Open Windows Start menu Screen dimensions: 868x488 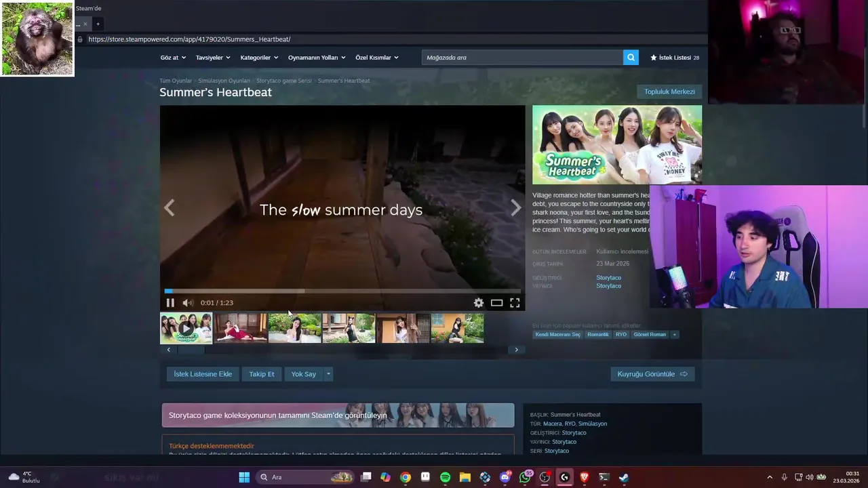244,477
